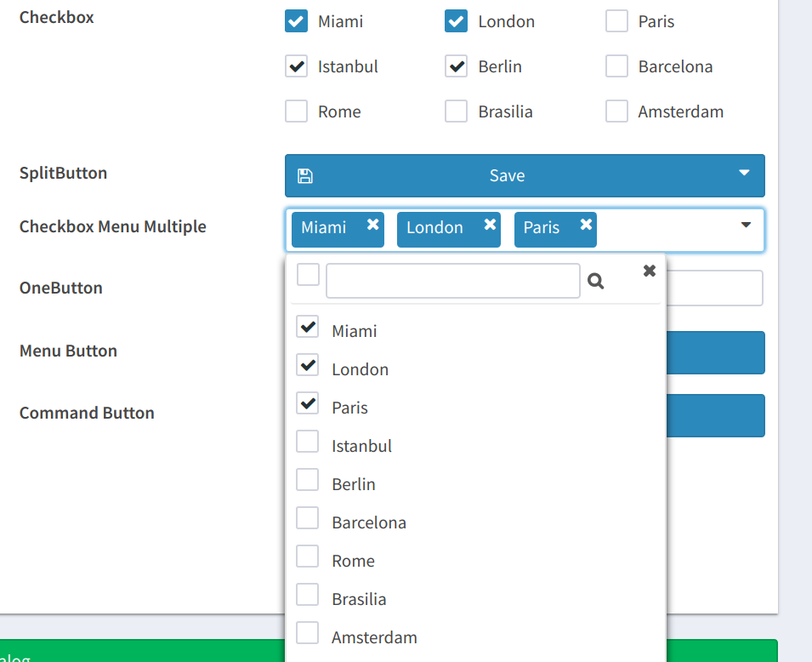Image resolution: width=812 pixels, height=662 pixels.
Task: Click the search magnifier icon in the dropdown panel
Action: [x=595, y=280]
